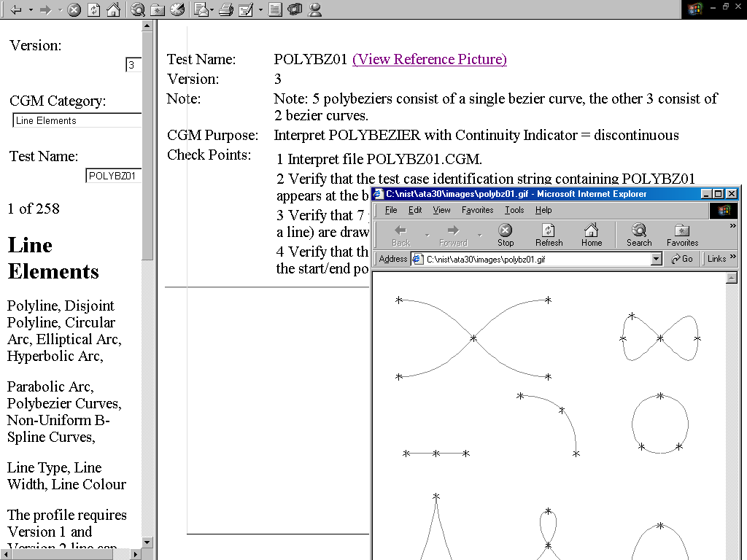Click the History icon in main toolbar

(x=177, y=10)
